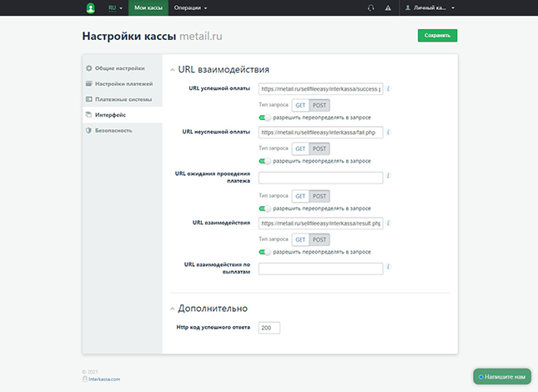Select GET request type for URL взаимодействия

pos(299,239)
